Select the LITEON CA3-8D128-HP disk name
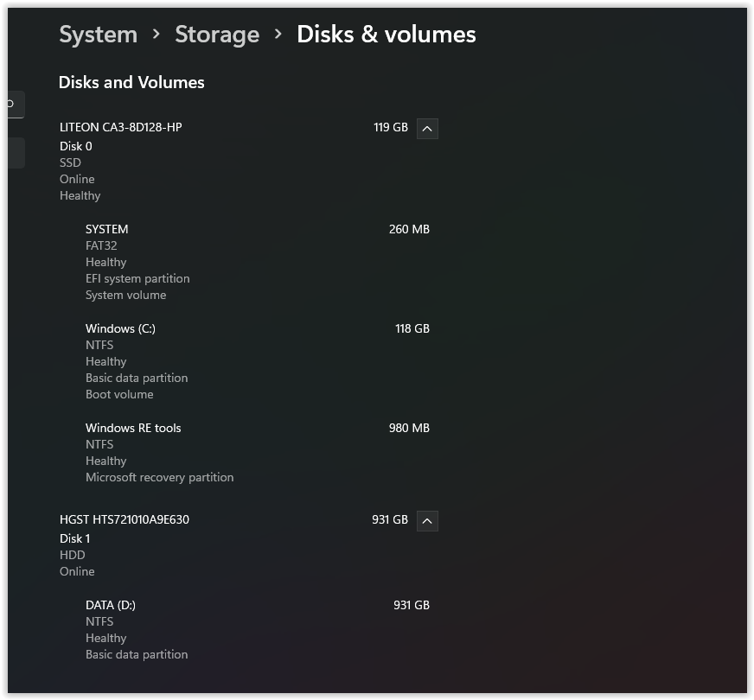 (121, 127)
